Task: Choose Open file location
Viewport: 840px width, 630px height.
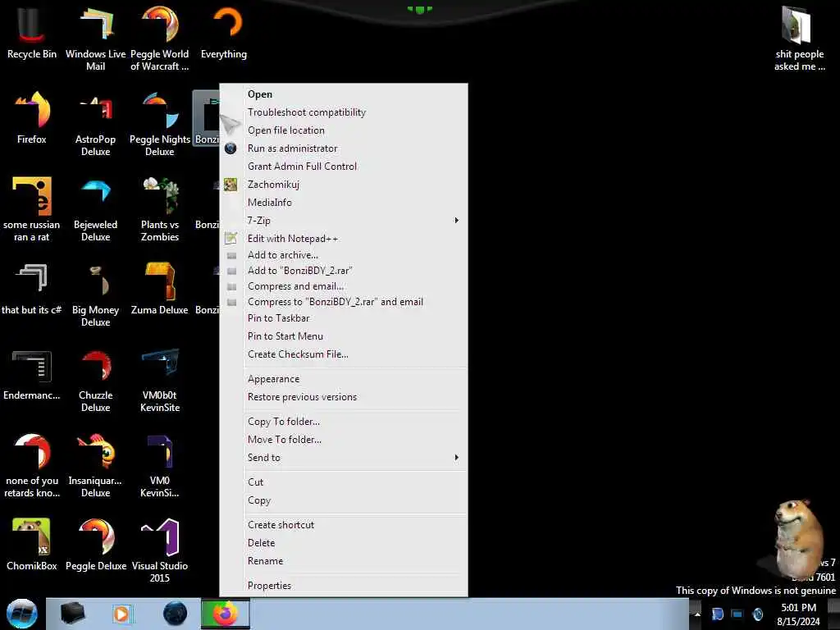Action: point(344,130)
